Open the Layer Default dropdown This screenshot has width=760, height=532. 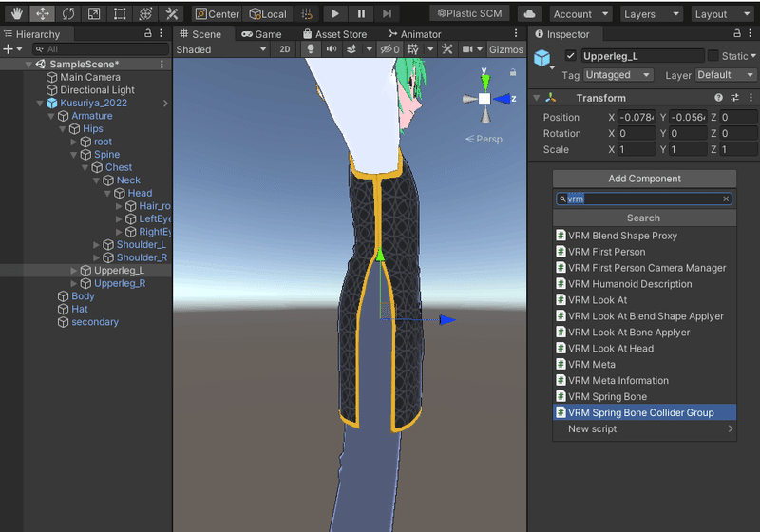(x=727, y=75)
